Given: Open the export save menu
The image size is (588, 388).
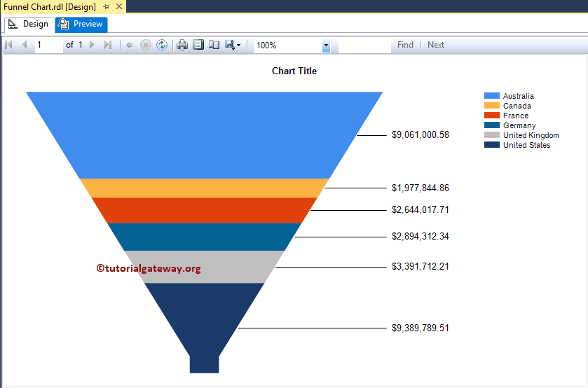Looking at the screenshot, I should point(233,45).
